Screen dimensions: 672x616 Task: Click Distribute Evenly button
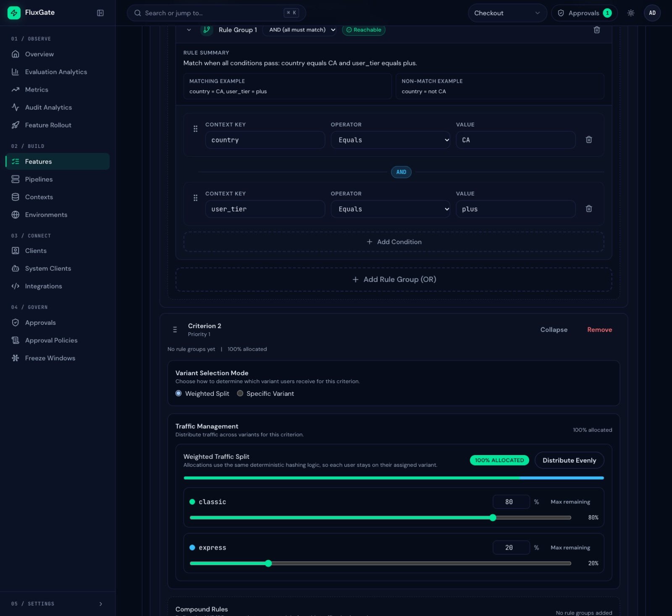pos(569,461)
